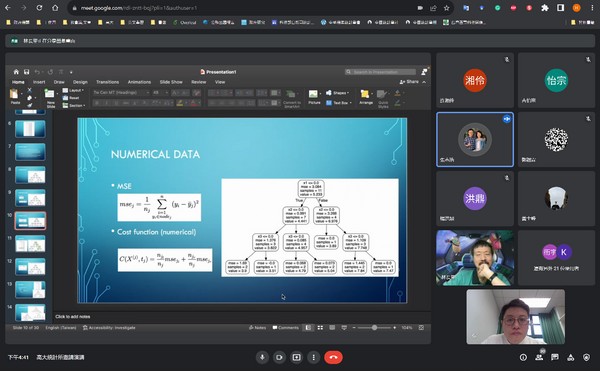Mute the microphone in Google Meet
Viewport: 600px width, 371px height.
tap(262, 357)
